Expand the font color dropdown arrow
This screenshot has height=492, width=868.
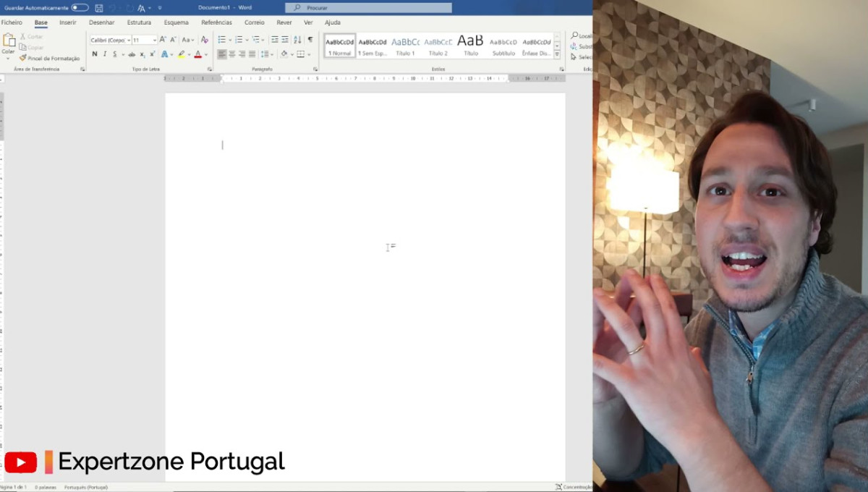tap(205, 54)
